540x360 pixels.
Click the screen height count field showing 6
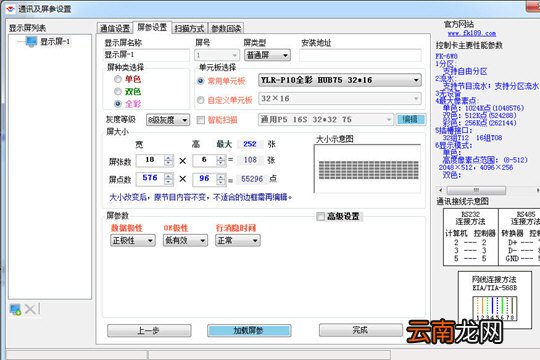(x=205, y=160)
